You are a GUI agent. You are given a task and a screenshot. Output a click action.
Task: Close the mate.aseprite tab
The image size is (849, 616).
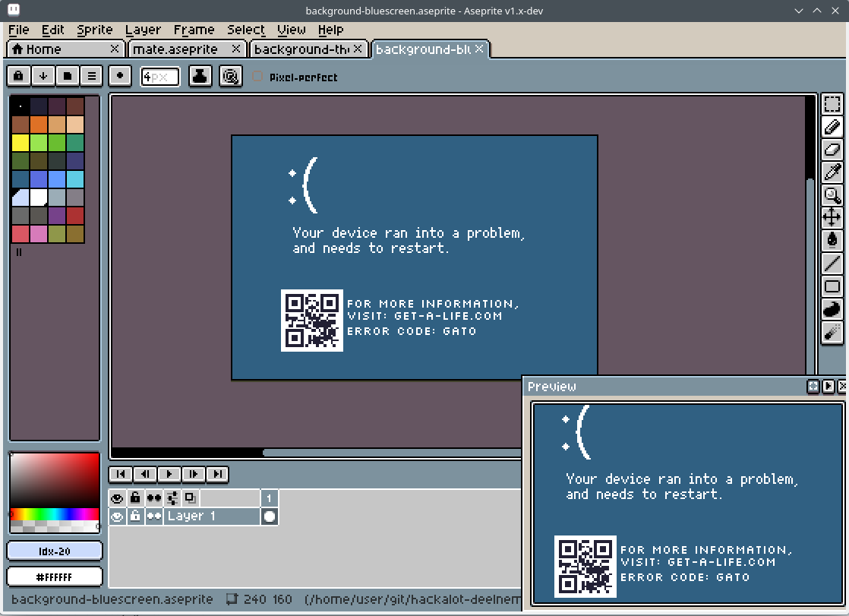click(236, 49)
